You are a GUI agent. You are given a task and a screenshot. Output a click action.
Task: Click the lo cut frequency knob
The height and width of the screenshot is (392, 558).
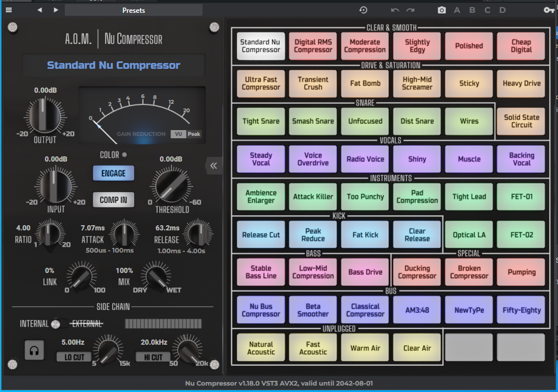(108, 349)
